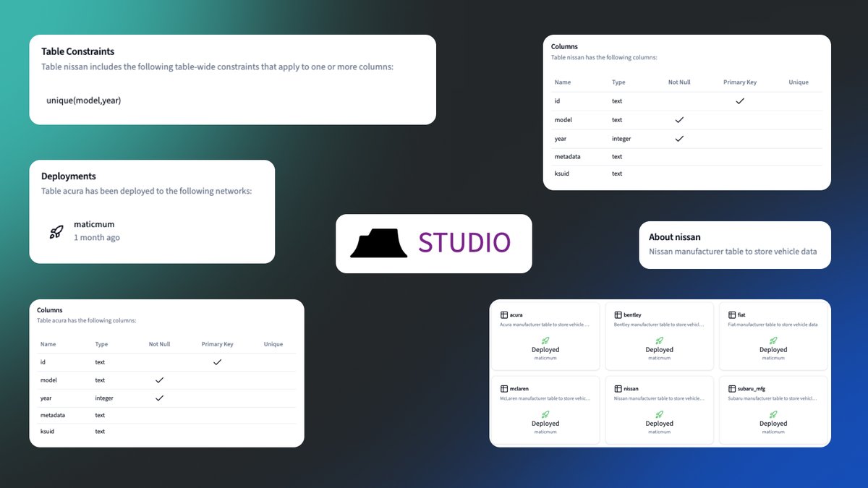Click the 'Type' header in the acura columns table
Screen dimensions: 868x488
click(x=101, y=344)
